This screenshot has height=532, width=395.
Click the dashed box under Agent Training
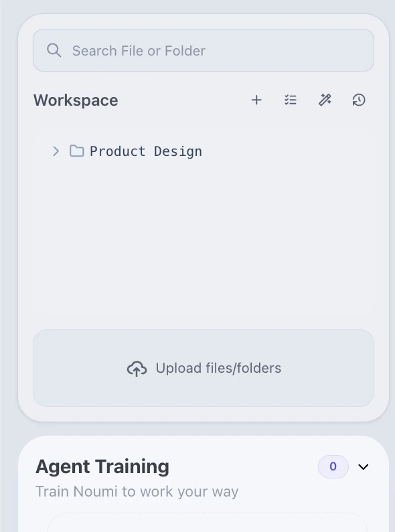208,523
